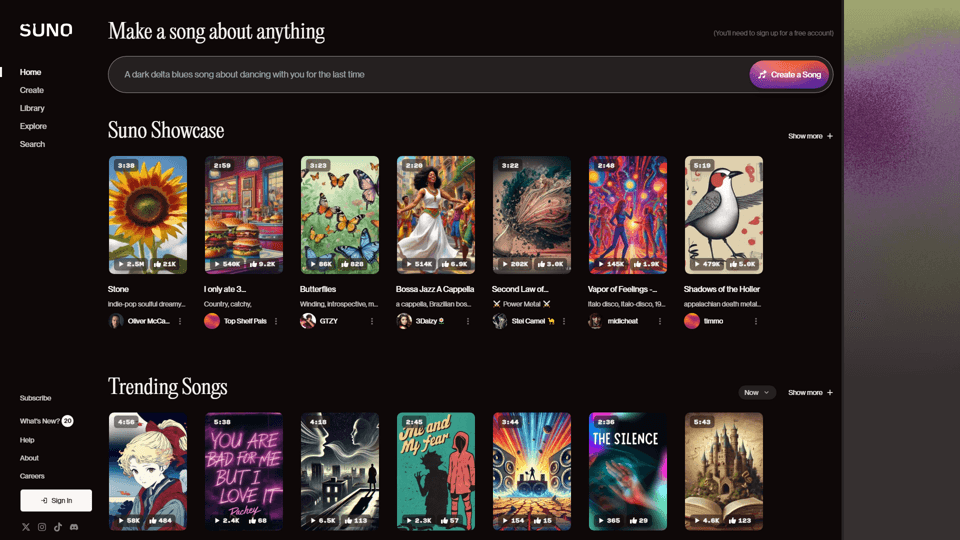Open options menu for Butterflies by GTZY
The height and width of the screenshot is (540, 960).
pos(372,321)
